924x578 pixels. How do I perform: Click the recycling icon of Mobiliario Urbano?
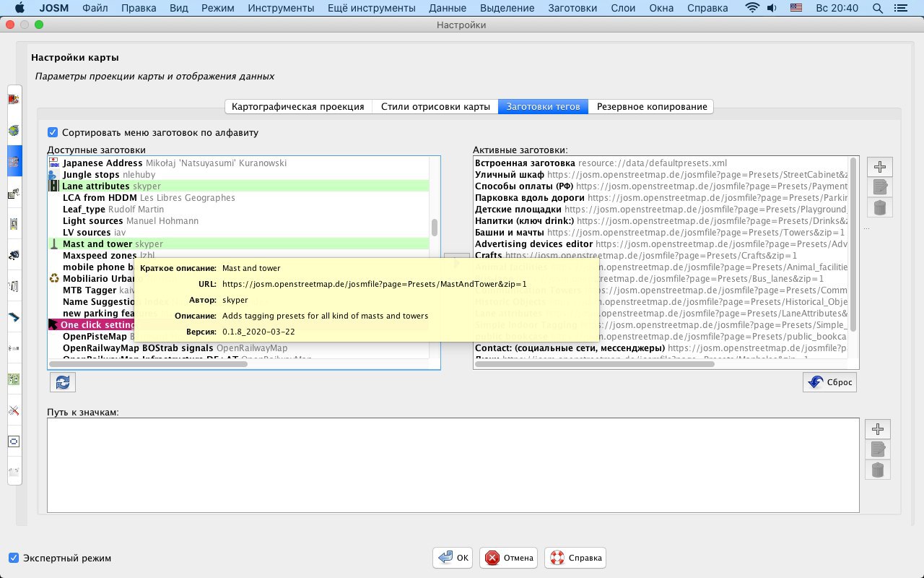point(54,279)
